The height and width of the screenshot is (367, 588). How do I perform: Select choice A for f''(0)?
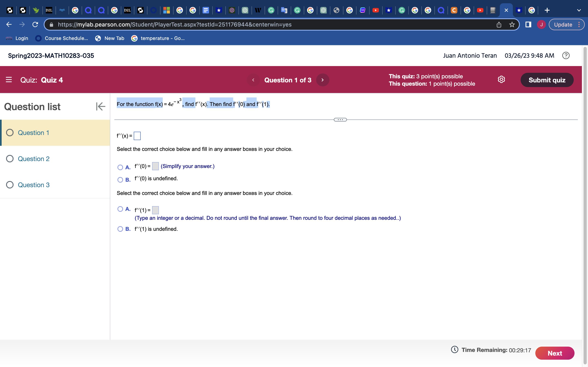(x=120, y=167)
